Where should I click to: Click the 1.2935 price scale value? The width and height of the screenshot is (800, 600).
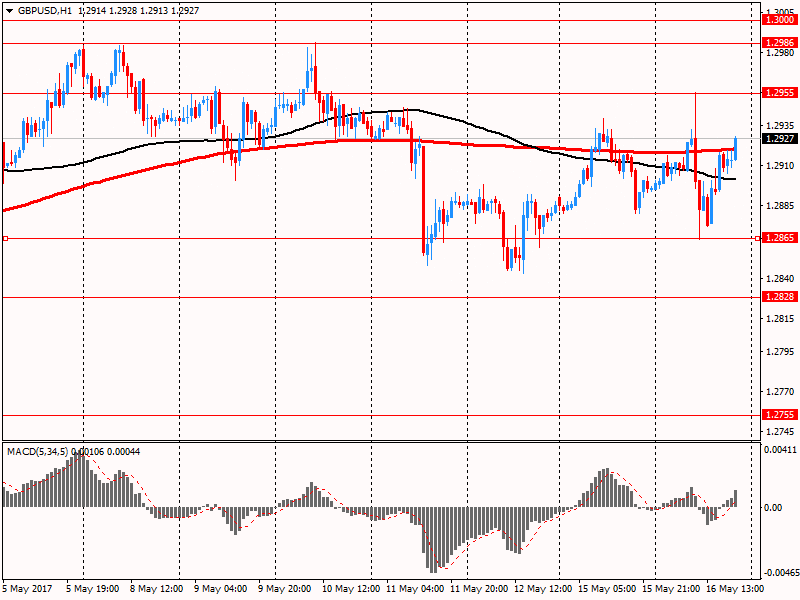coord(780,126)
